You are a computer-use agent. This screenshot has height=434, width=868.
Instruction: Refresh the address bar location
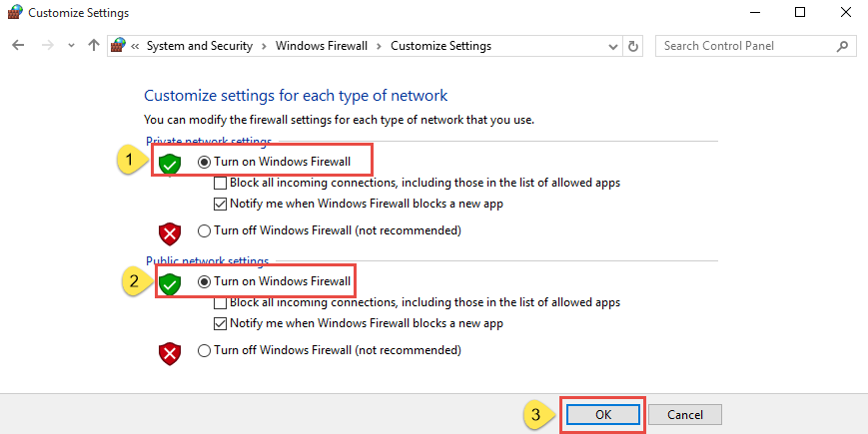coord(632,47)
